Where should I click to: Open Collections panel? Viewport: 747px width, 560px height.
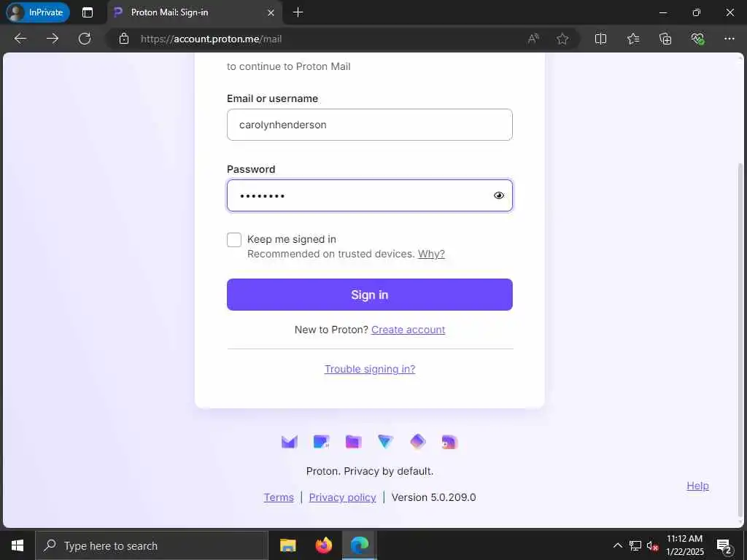(x=665, y=39)
